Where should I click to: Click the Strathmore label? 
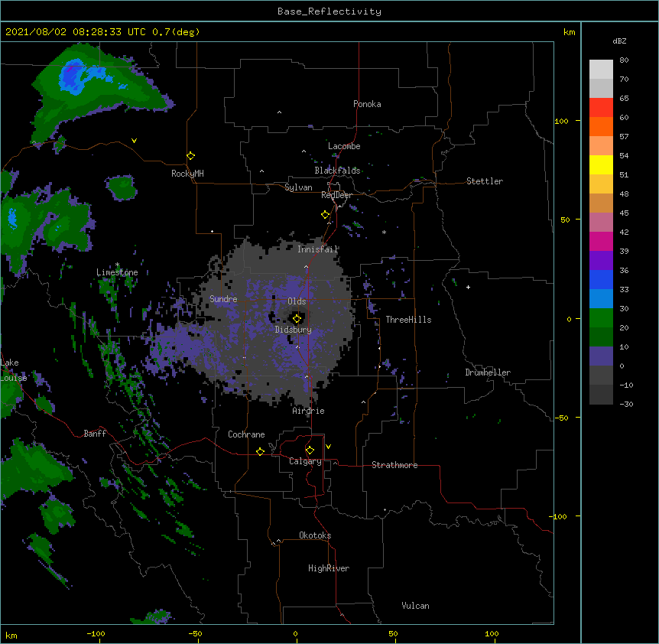point(394,465)
